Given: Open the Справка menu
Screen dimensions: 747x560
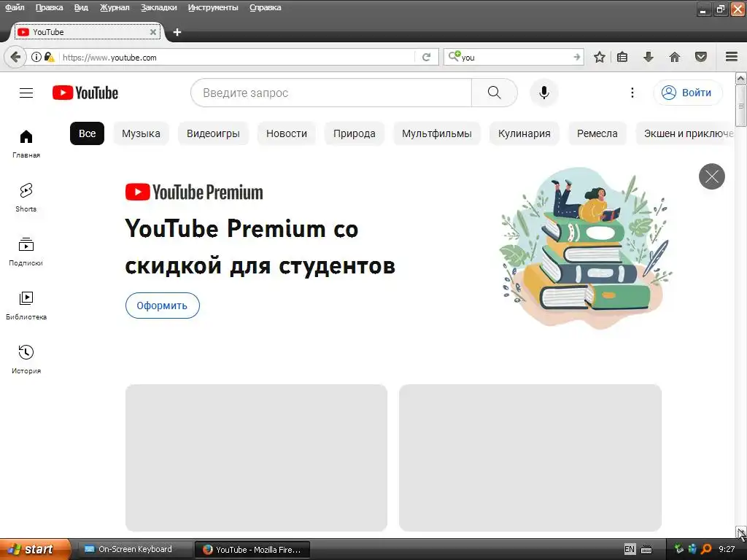Looking at the screenshot, I should click(x=266, y=7).
